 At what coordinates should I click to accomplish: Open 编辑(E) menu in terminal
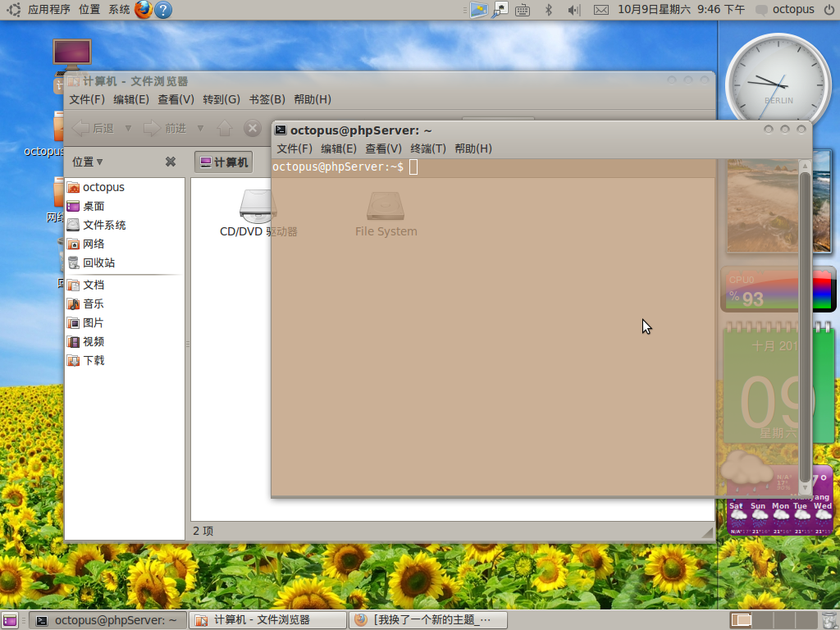tap(339, 149)
